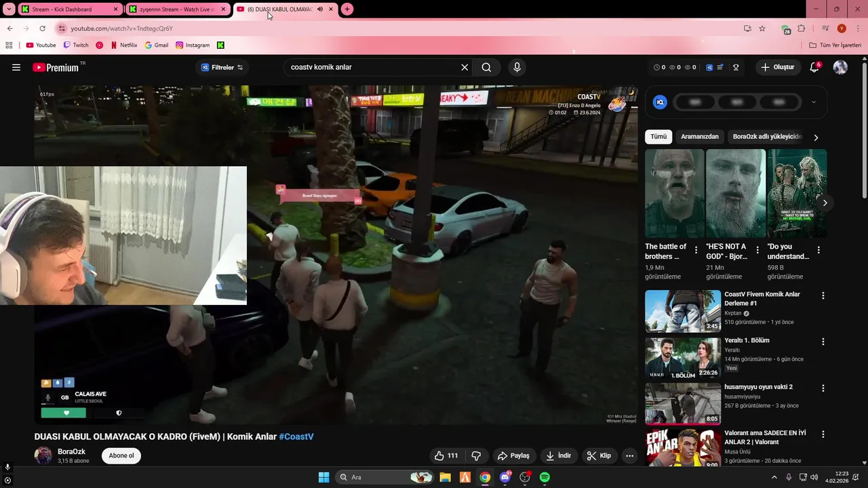Open the #CoastV hashtag link

[296, 436]
